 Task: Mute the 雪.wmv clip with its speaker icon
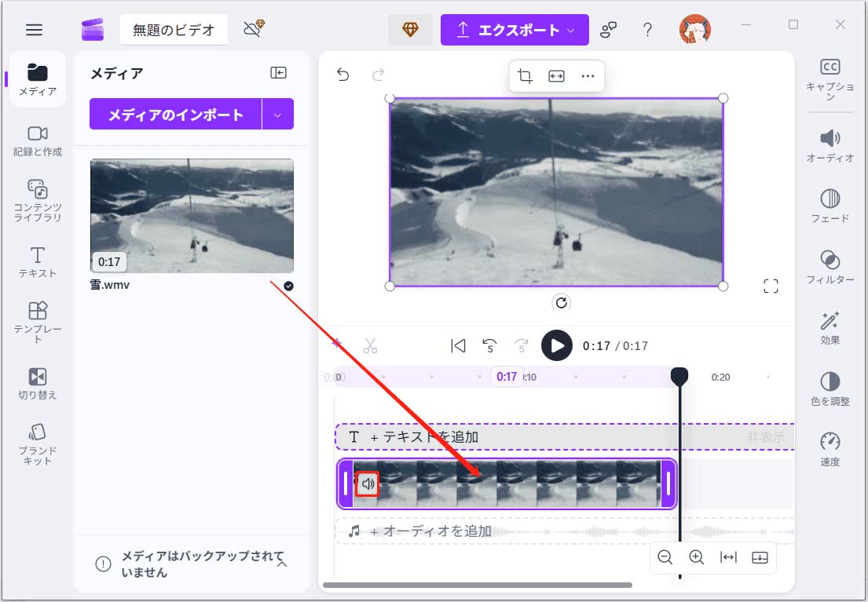(x=369, y=484)
